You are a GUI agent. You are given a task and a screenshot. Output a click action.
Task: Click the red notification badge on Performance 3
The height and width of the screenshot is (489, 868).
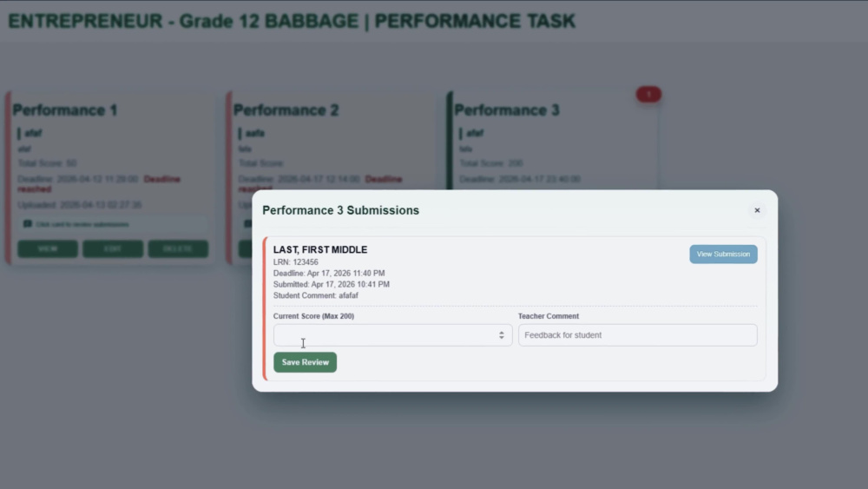point(648,94)
